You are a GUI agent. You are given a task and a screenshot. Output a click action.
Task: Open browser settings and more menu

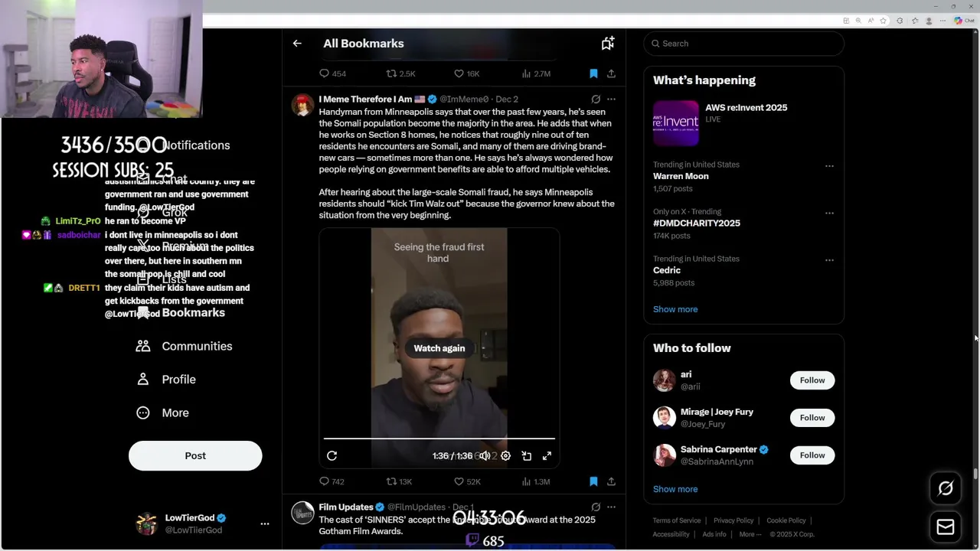[943, 21]
